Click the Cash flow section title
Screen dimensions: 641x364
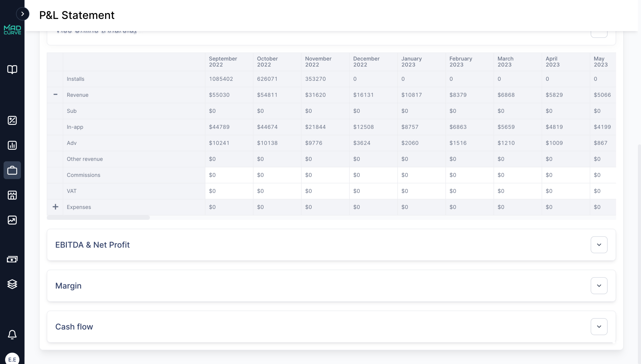[74, 327]
